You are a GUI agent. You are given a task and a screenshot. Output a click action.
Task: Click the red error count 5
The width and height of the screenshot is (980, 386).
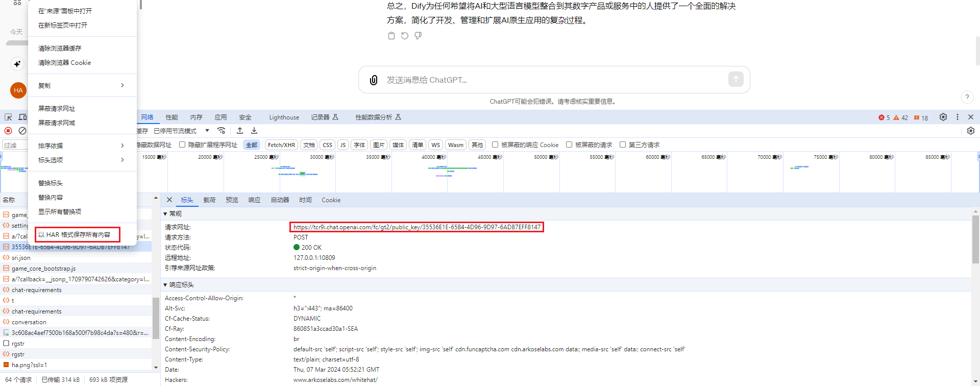[x=884, y=117]
